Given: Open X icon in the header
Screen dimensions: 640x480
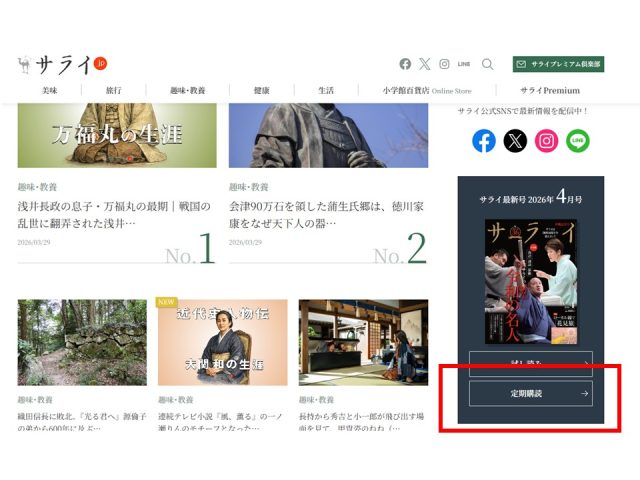Looking at the screenshot, I should (x=425, y=64).
